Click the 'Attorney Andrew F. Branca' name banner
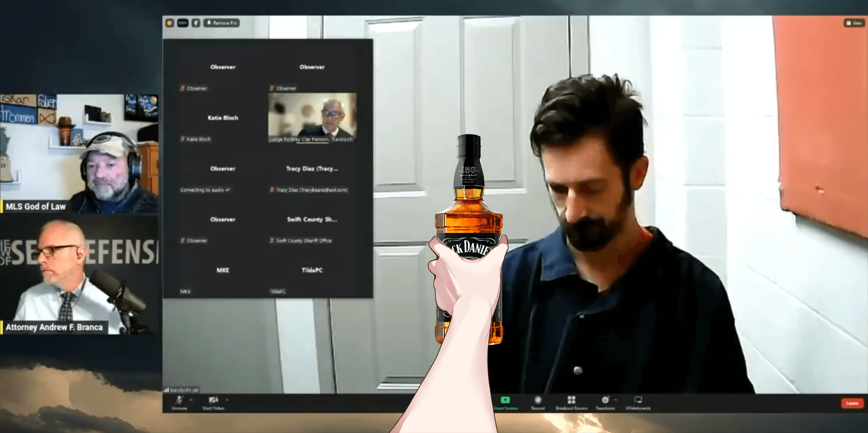The height and width of the screenshot is (433, 868). (x=54, y=327)
